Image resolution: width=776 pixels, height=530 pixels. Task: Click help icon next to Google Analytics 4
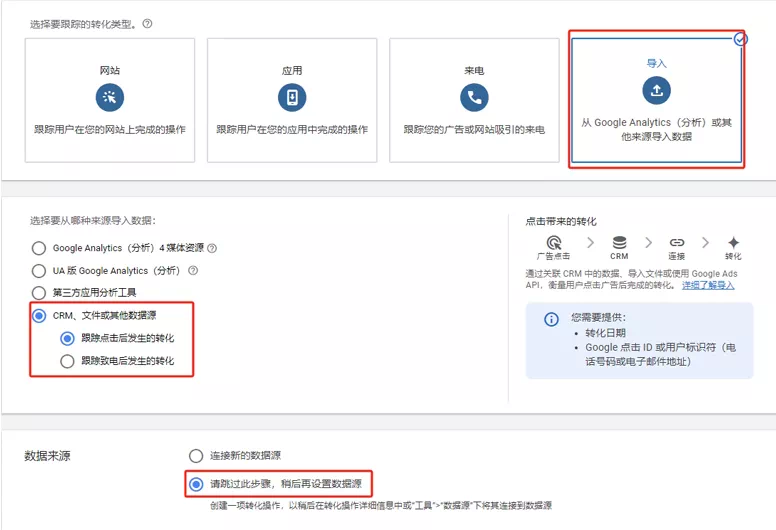(212, 248)
